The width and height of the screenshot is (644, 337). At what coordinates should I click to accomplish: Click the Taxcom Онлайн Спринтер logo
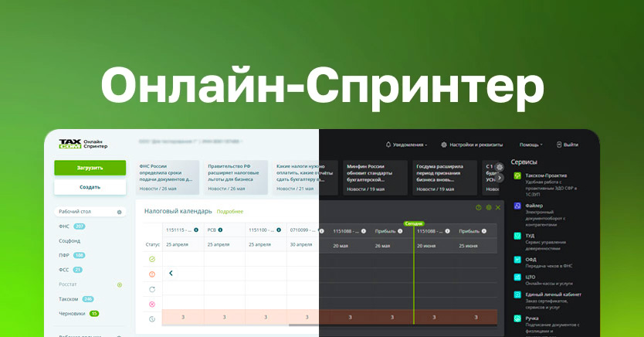pos(83,144)
